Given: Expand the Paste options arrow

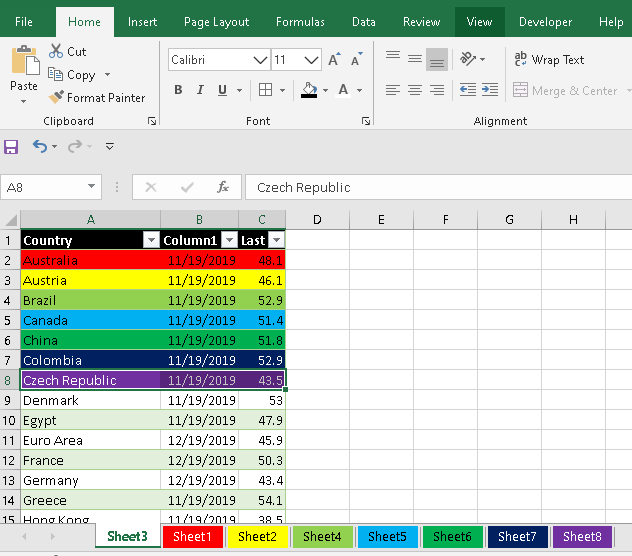Looking at the screenshot, I should click(x=23, y=101).
